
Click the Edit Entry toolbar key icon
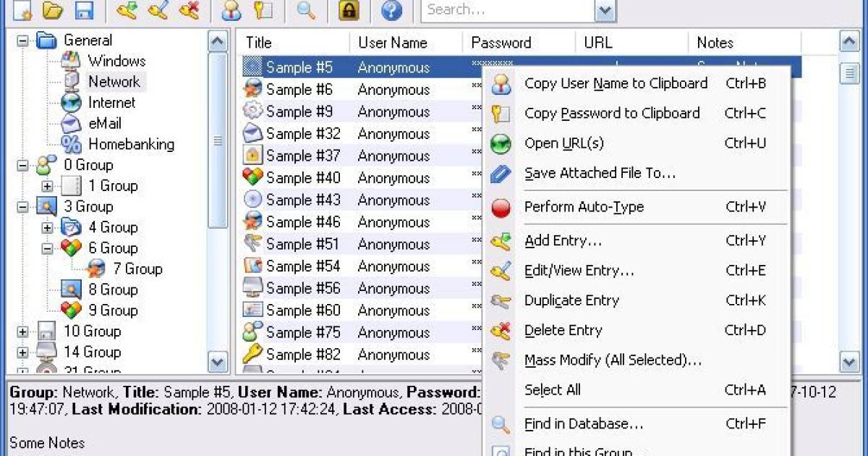[x=158, y=10]
